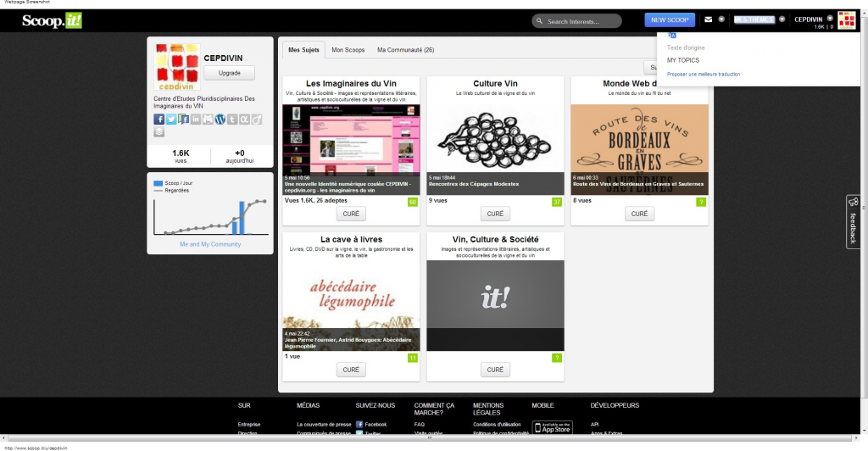Expand the CEPDIVIN account dropdown arrow

[x=830, y=19]
